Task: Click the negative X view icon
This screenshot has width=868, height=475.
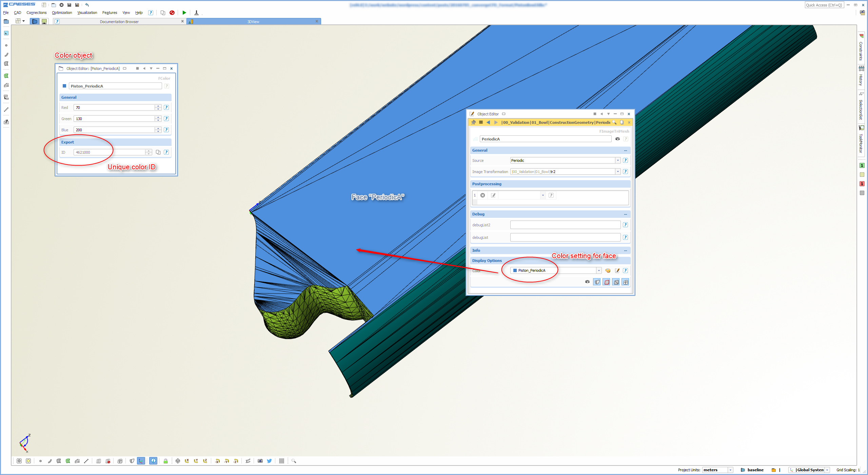Action: pyautogui.click(x=217, y=461)
